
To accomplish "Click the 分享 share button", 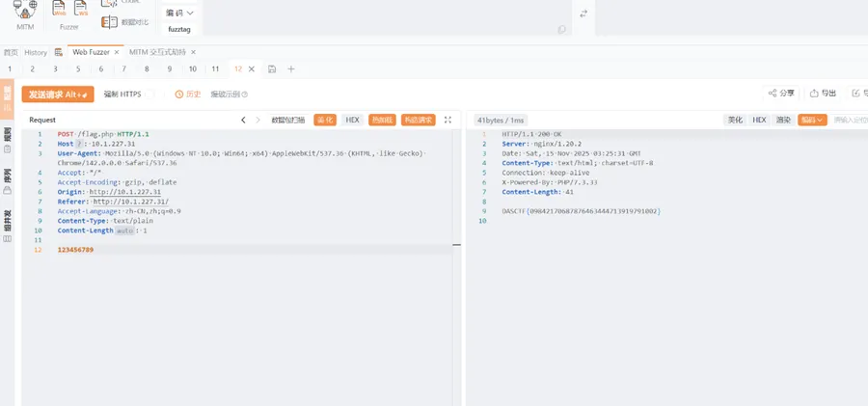I will click(x=781, y=94).
